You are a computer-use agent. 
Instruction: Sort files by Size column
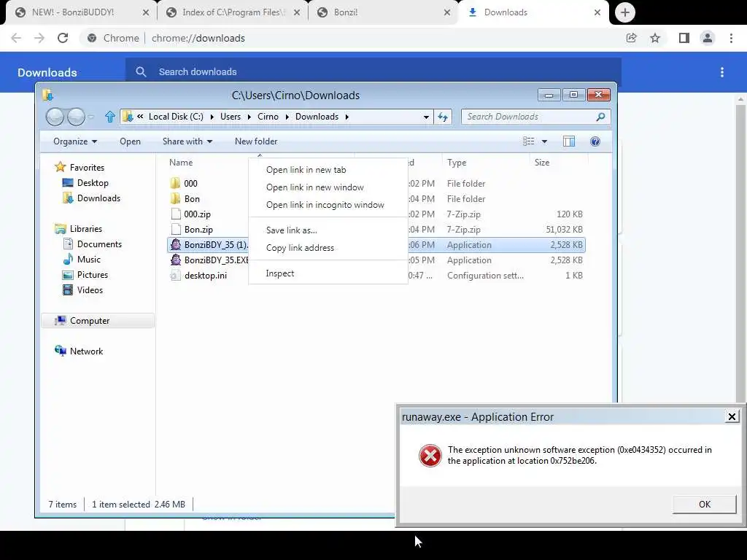click(x=542, y=163)
